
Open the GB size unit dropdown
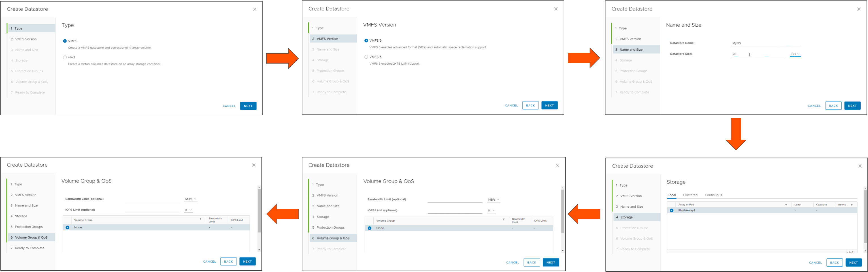795,54
